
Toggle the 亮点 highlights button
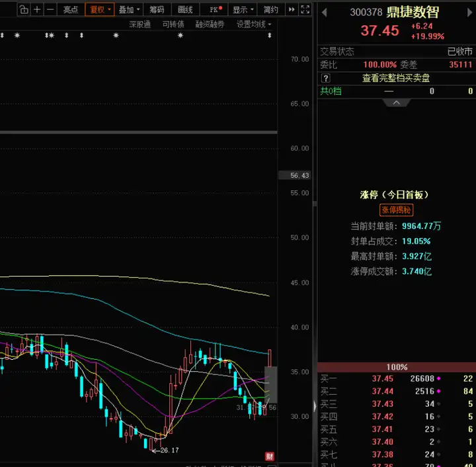click(x=71, y=10)
